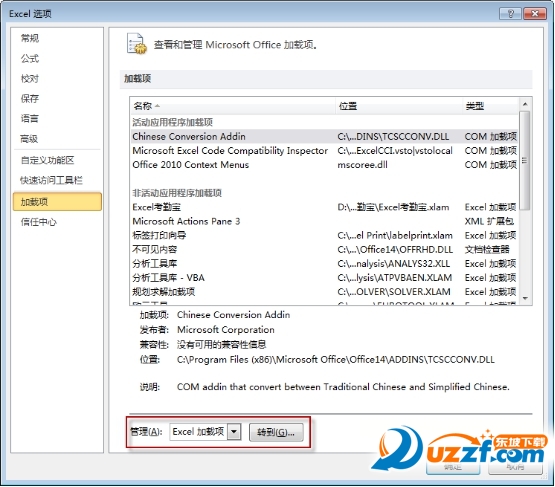Screen dimensions: 555x487
Task: Click the ANALYS32.XLL location cell
Action: tap(394, 264)
